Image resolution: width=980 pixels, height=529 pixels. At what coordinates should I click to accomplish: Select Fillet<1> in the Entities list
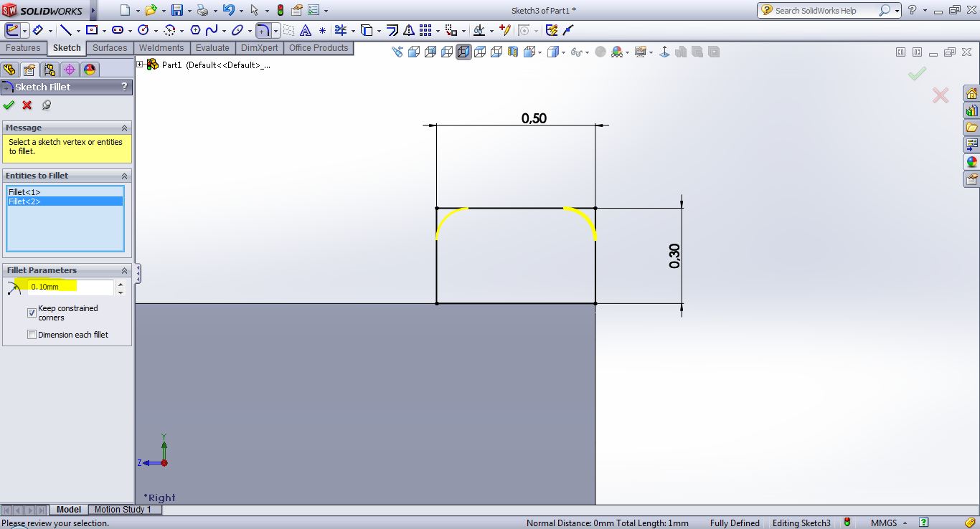click(24, 192)
